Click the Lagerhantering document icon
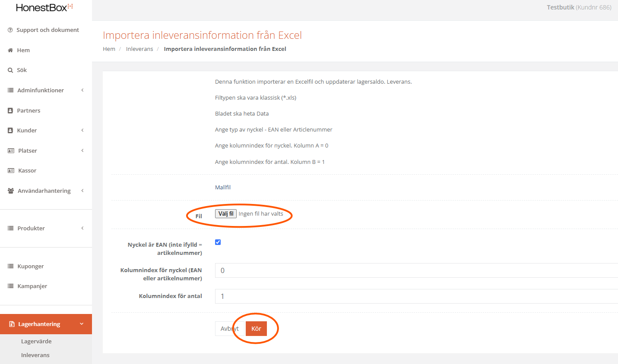The image size is (618, 364). (x=12, y=324)
